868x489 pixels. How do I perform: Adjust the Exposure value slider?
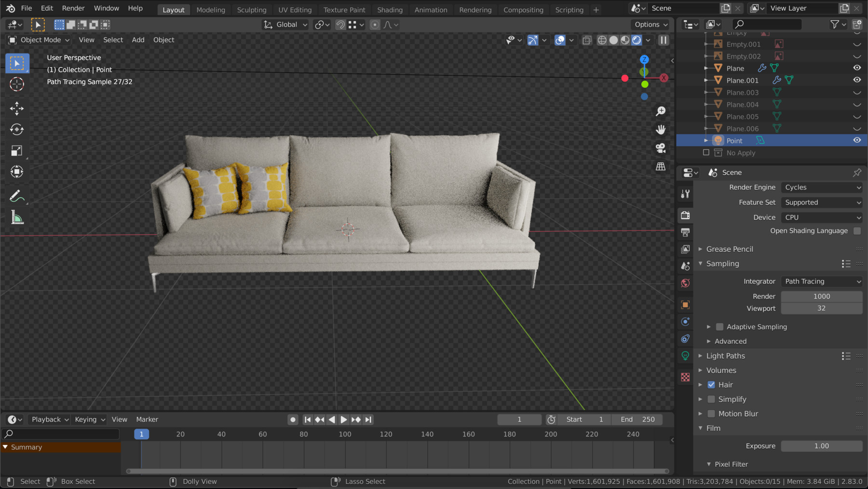pyautogui.click(x=821, y=446)
